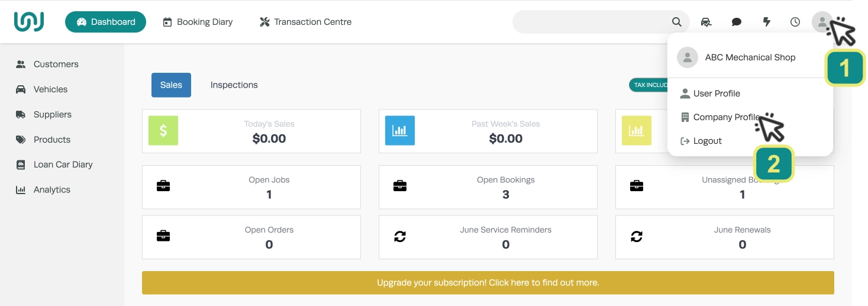The image size is (868, 306).
Task: Click the Products tags icon
Action: pos(21,140)
